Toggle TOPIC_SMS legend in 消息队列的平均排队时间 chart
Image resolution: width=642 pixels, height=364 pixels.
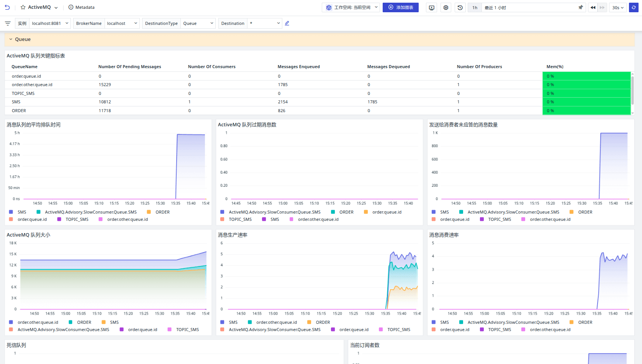(77, 219)
